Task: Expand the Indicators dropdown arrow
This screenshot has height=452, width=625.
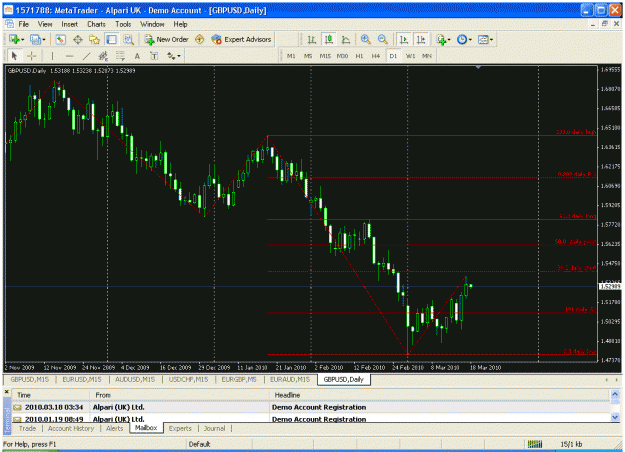Action: coord(449,40)
